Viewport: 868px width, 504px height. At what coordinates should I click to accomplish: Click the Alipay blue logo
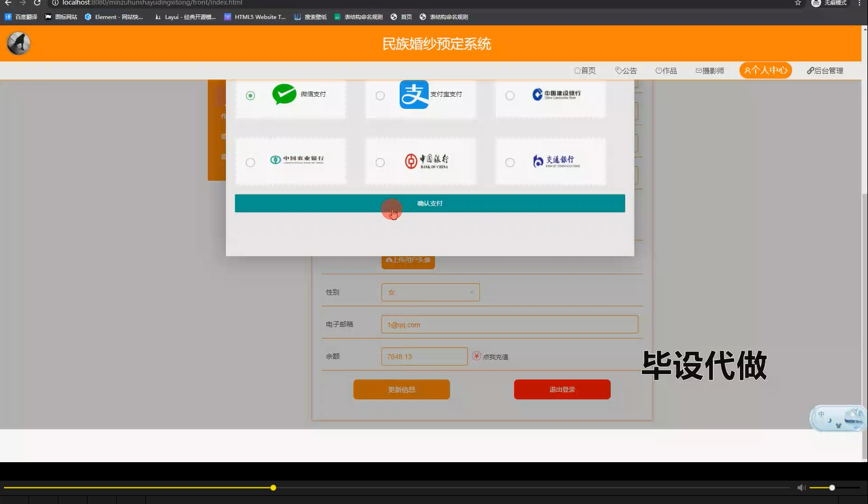(413, 94)
